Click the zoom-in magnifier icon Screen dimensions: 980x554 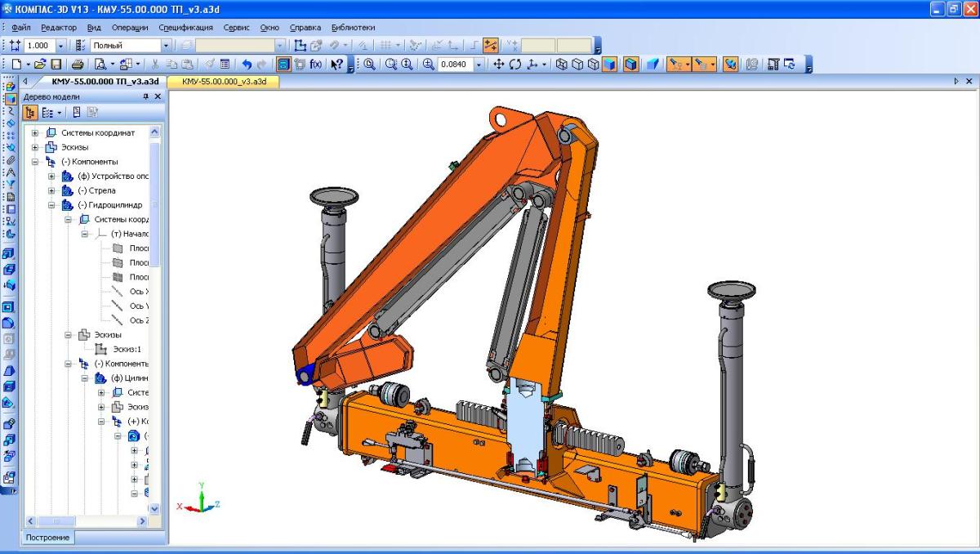coord(407,65)
